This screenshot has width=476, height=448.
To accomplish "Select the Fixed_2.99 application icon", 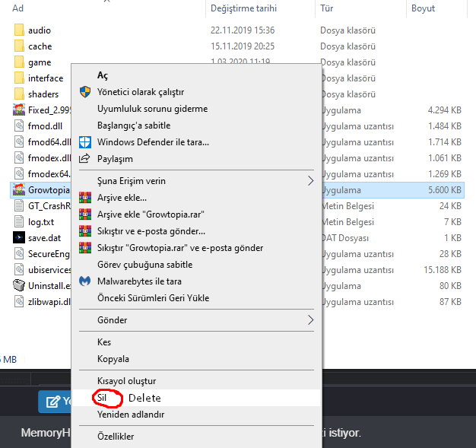I will (x=19, y=110).
